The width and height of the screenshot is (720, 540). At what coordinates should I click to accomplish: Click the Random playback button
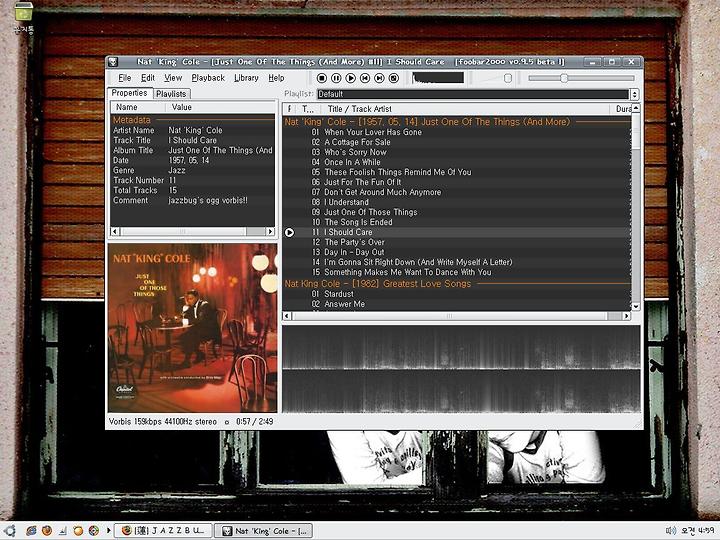394,78
